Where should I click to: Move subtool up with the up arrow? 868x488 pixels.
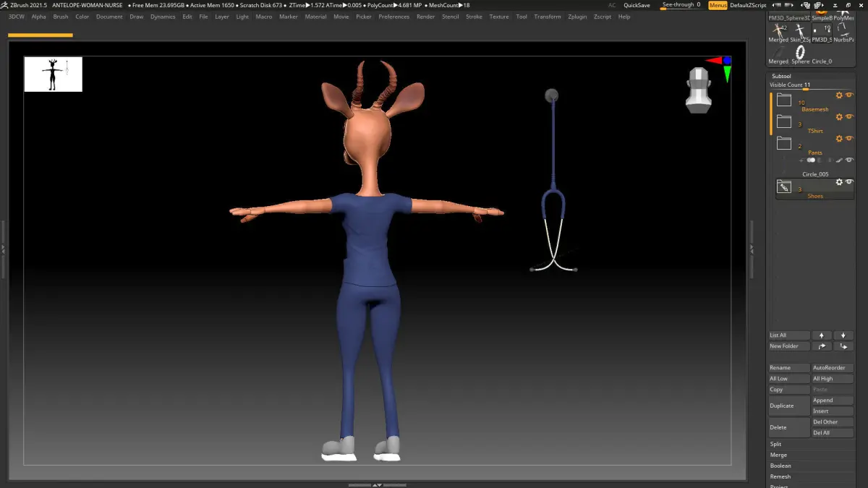822,335
